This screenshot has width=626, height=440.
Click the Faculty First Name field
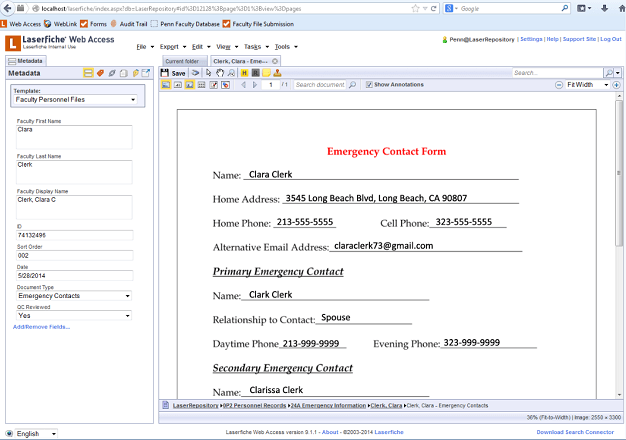74,137
